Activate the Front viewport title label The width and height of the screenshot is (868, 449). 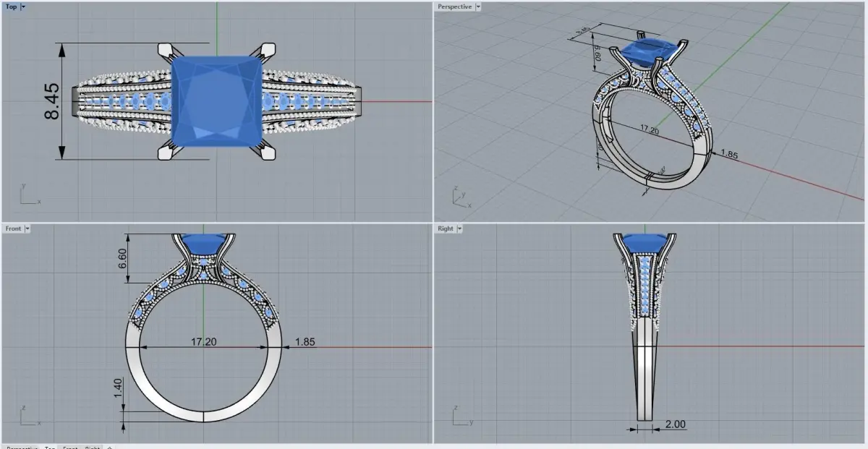click(14, 228)
